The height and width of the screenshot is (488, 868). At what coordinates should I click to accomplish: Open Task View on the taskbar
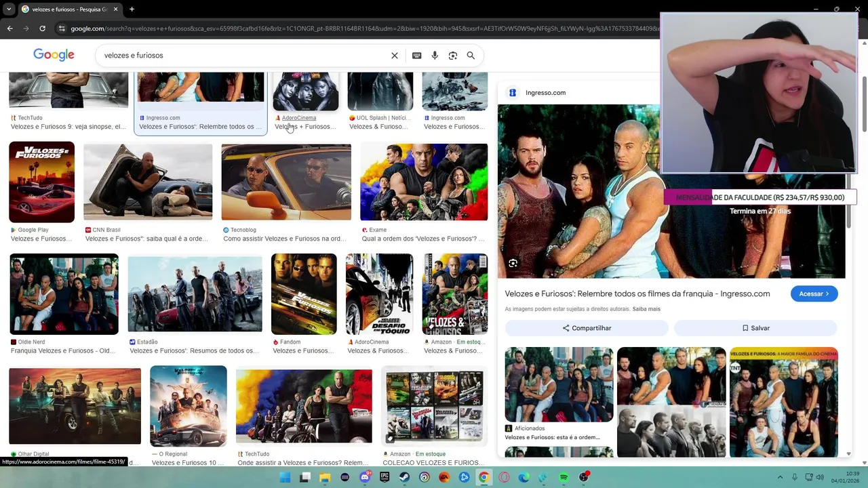(305, 477)
